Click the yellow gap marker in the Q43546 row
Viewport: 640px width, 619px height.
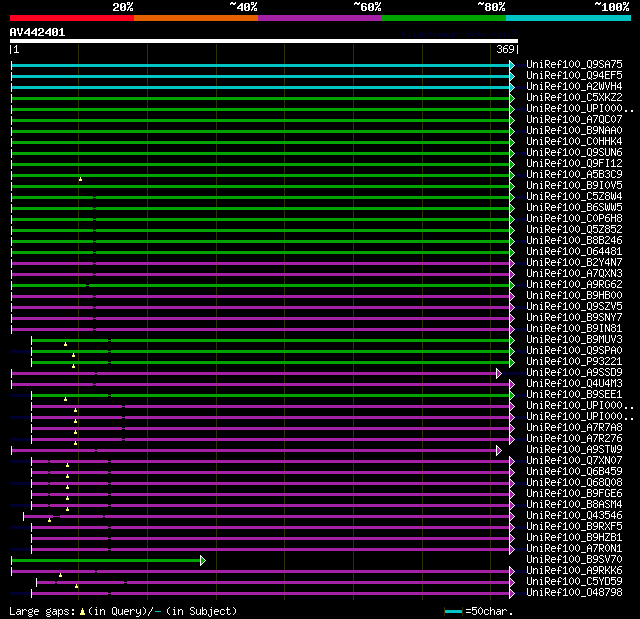tap(49, 520)
